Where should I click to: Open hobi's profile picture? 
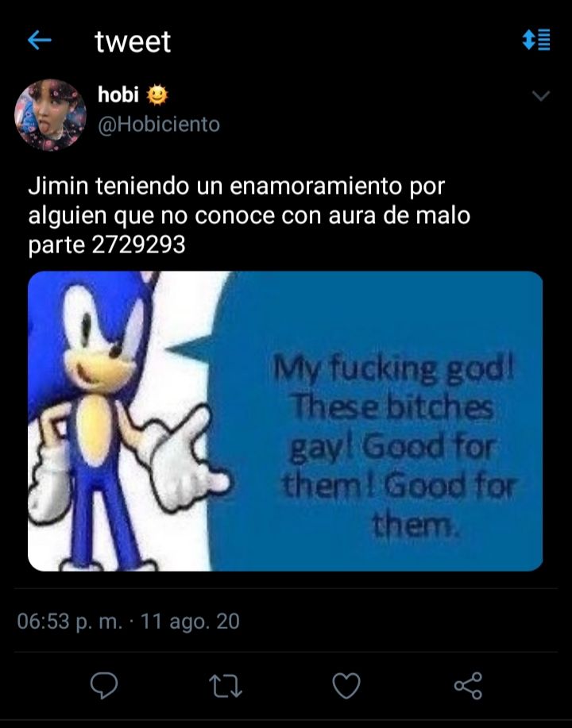click(x=50, y=114)
